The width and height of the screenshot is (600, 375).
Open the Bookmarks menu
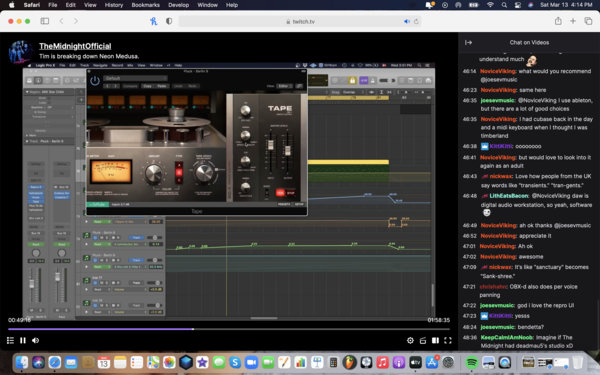[145, 5]
